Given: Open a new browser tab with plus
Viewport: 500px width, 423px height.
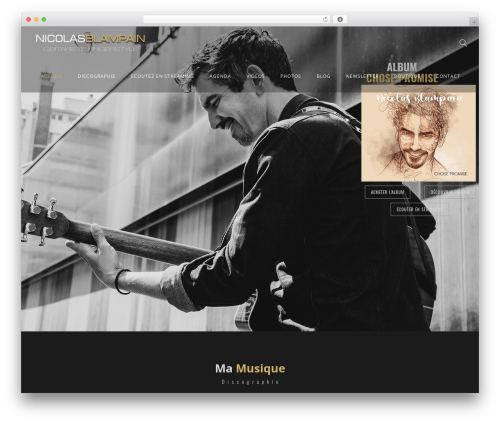Looking at the screenshot, I should tap(474, 22).
